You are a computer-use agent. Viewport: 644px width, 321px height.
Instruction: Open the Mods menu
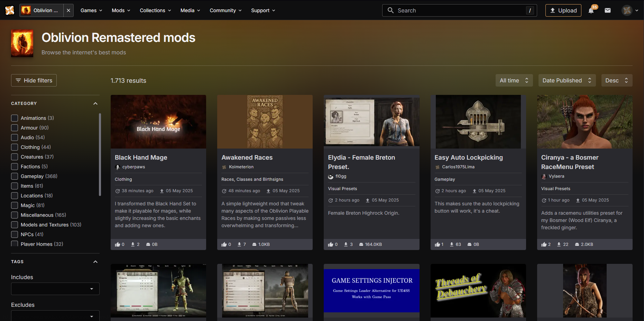[121, 10]
